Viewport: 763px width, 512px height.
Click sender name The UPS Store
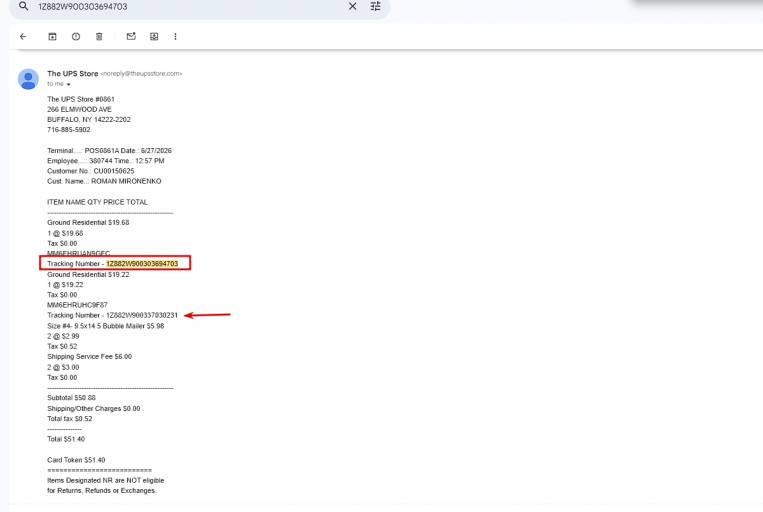[73, 73]
